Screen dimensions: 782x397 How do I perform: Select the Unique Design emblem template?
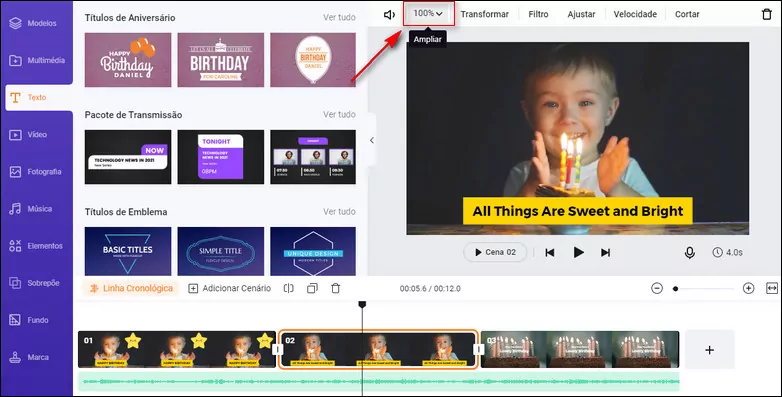point(313,251)
